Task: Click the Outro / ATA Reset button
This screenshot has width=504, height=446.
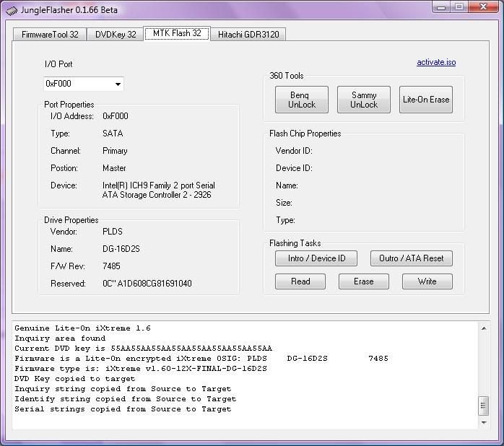Action: (x=412, y=258)
